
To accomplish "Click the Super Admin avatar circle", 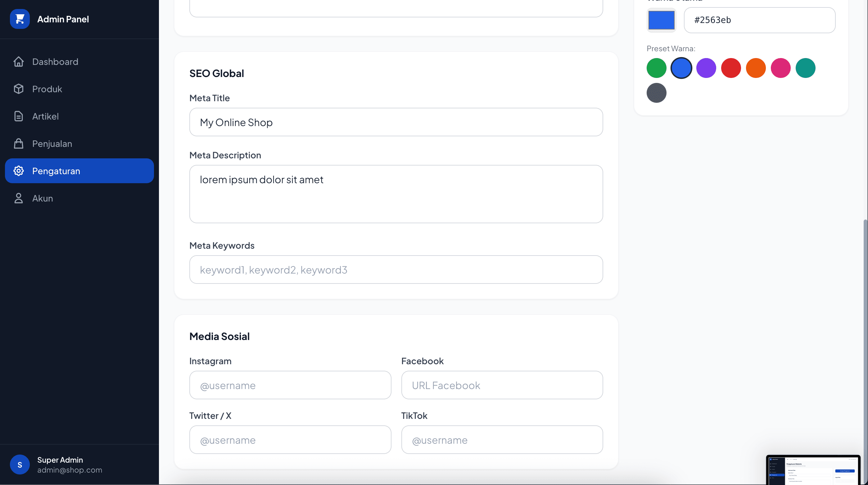I will coord(20,465).
